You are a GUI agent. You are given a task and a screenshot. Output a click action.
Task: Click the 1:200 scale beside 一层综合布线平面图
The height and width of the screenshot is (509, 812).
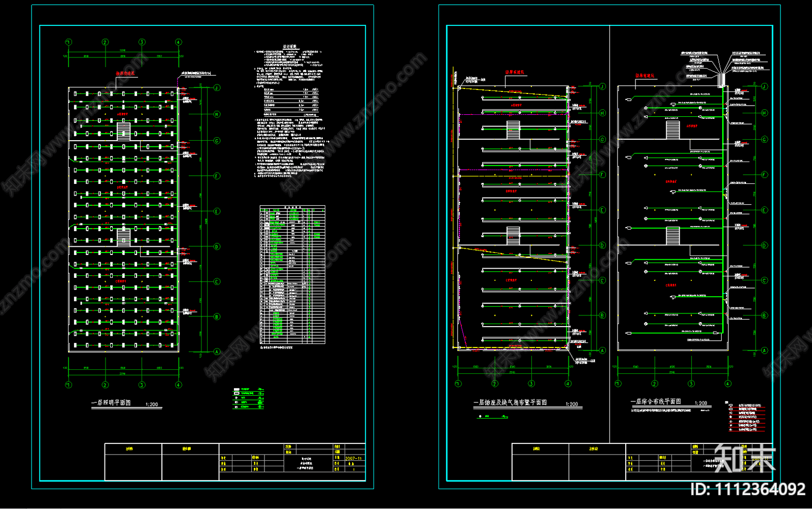[701, 403]
